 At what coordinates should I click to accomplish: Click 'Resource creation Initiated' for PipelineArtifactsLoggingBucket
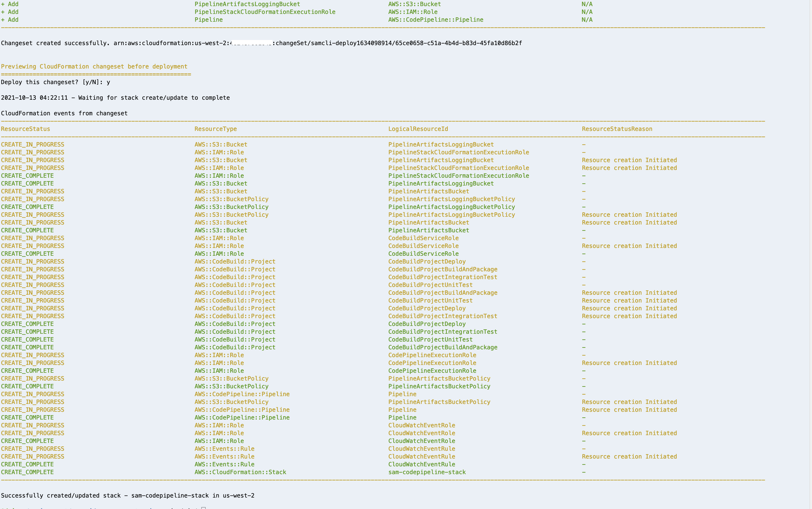pos(629,160)
